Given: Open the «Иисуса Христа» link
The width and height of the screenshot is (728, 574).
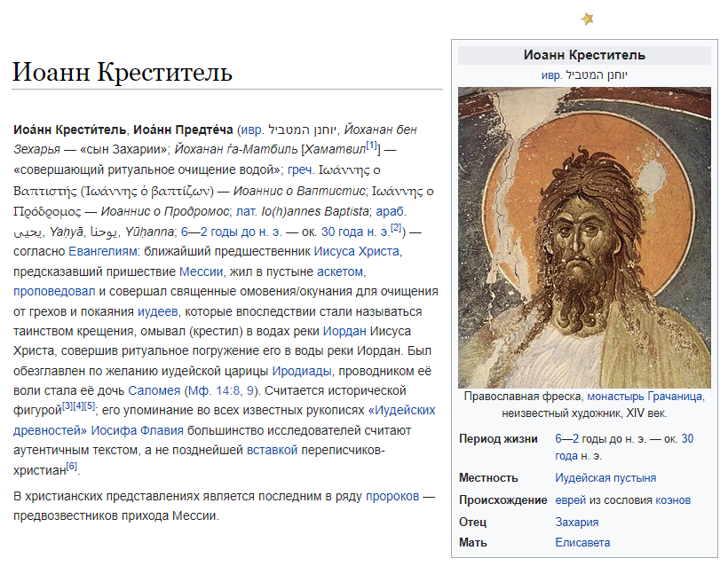Looking at the screenshot, I should click(357, 251).
